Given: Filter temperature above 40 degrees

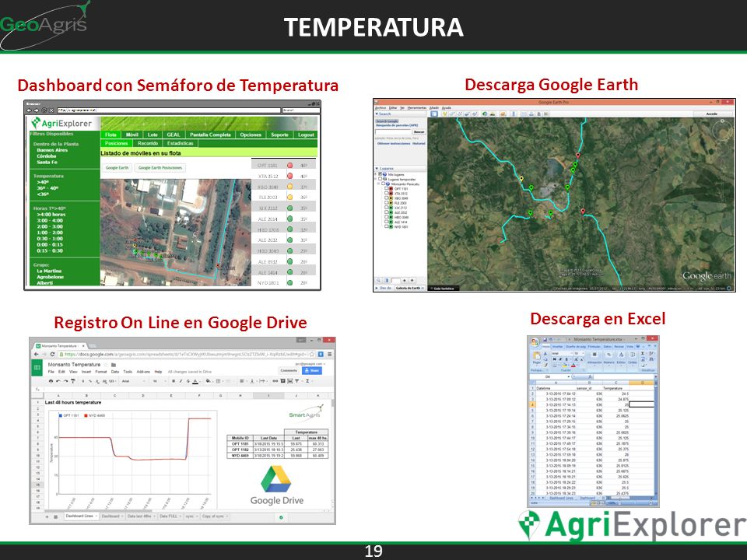Looking at the screenshot, I should pyautogui.click(x=43, y=182).
